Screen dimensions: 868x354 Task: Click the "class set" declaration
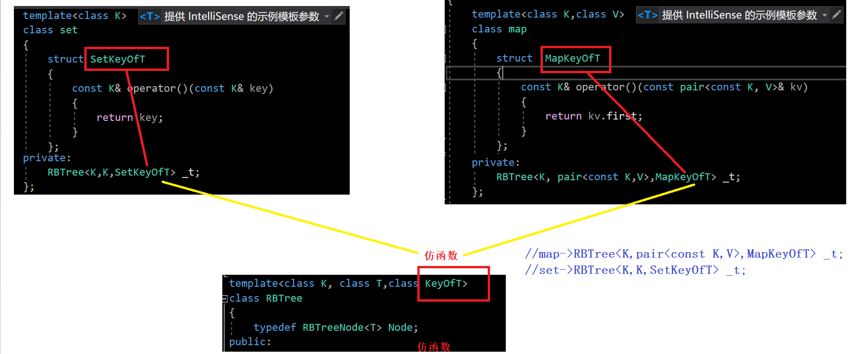click(x=50, y=30)
